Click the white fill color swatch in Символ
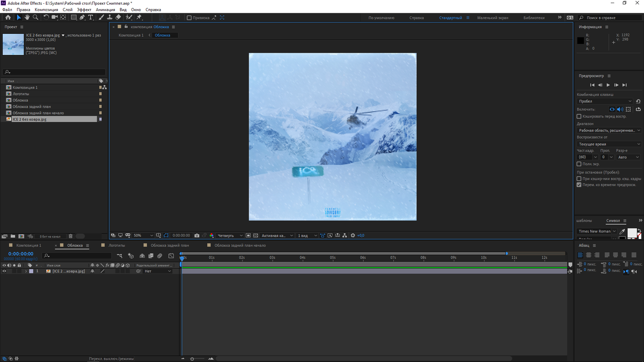 coord(632,233)
